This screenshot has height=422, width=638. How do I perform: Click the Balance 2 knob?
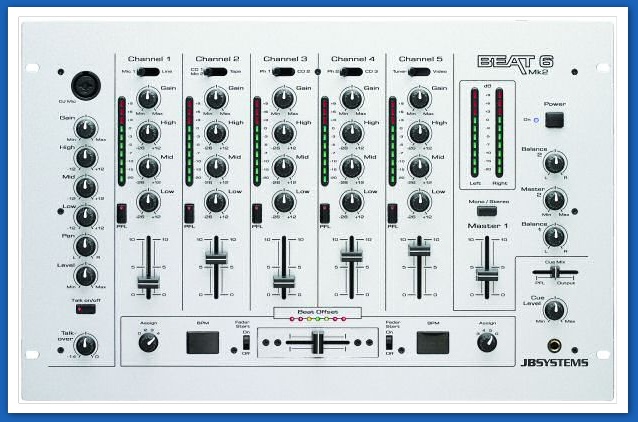pos(555,163)
